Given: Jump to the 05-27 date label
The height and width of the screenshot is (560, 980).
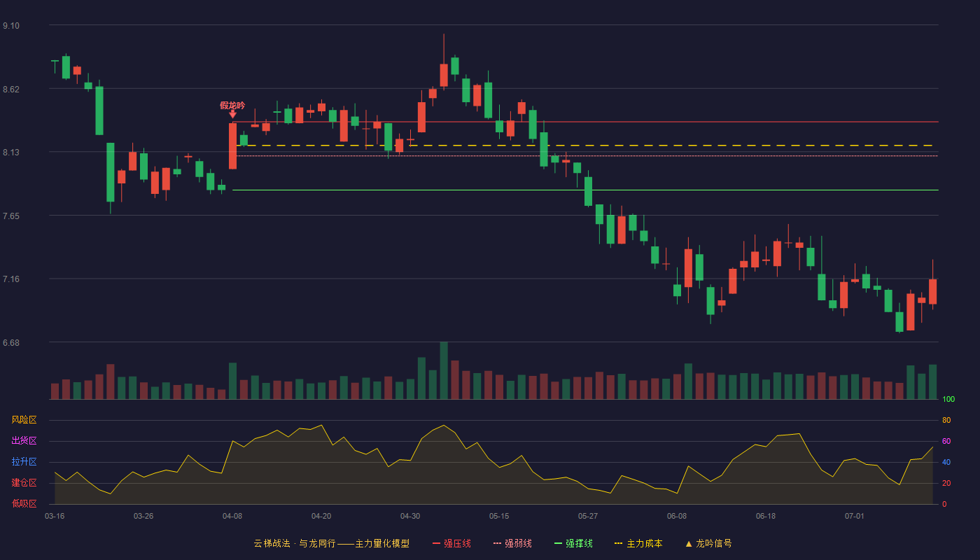Looking at the screenshot, I should click(588, 516).
